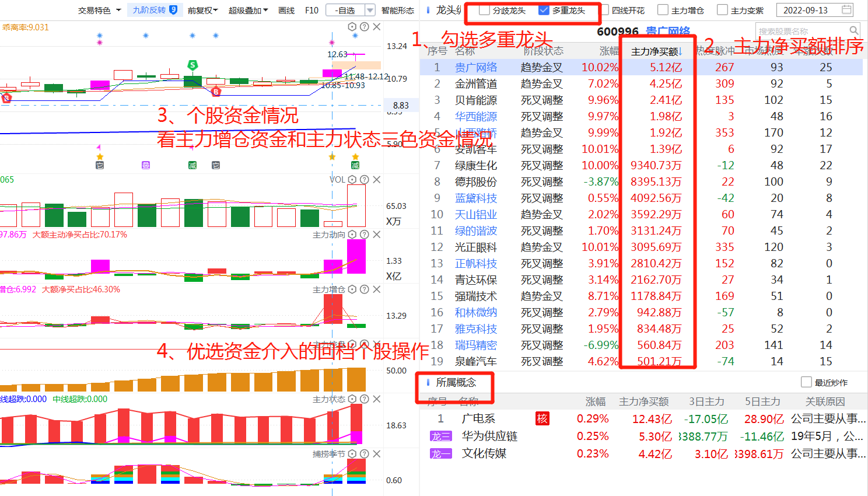Viewport: 868px width, 496px height.
Task: Open 捕捞季节 indicator settings icon
Action: point(352,454)
